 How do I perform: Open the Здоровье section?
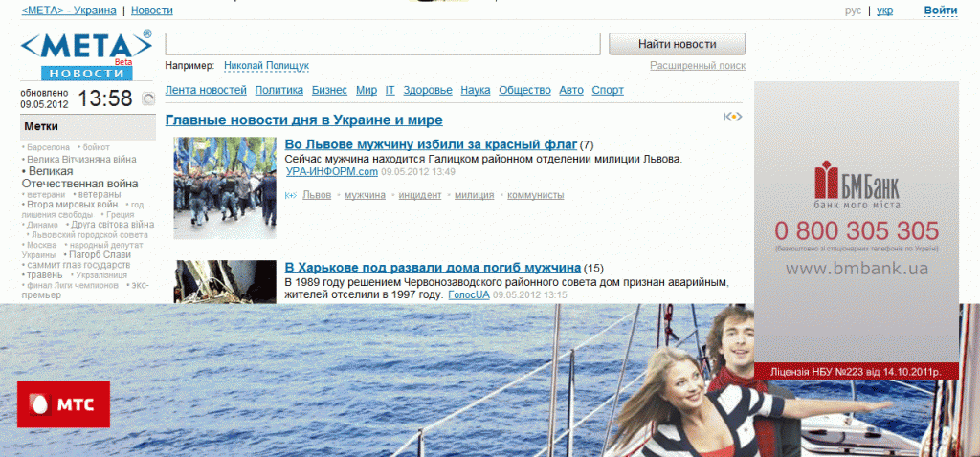(428, 90)
